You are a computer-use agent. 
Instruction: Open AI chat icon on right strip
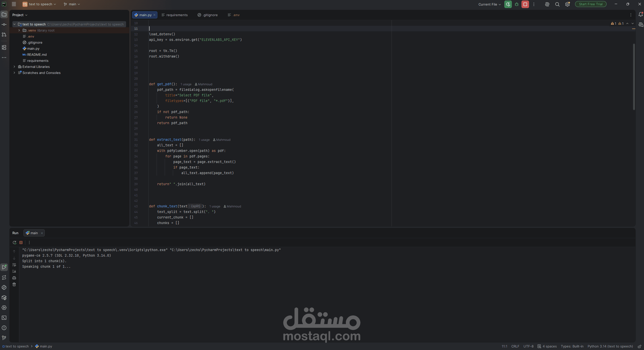pos(641,25)
